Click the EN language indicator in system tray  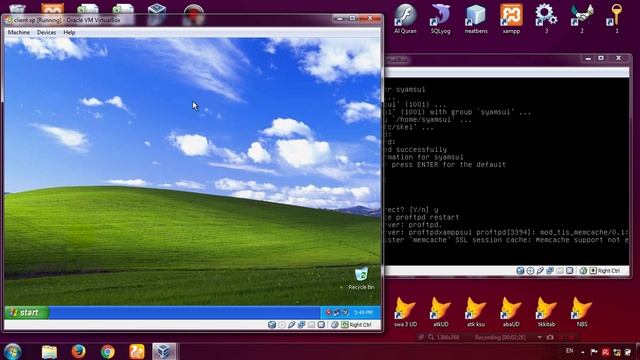coord(569,351)
